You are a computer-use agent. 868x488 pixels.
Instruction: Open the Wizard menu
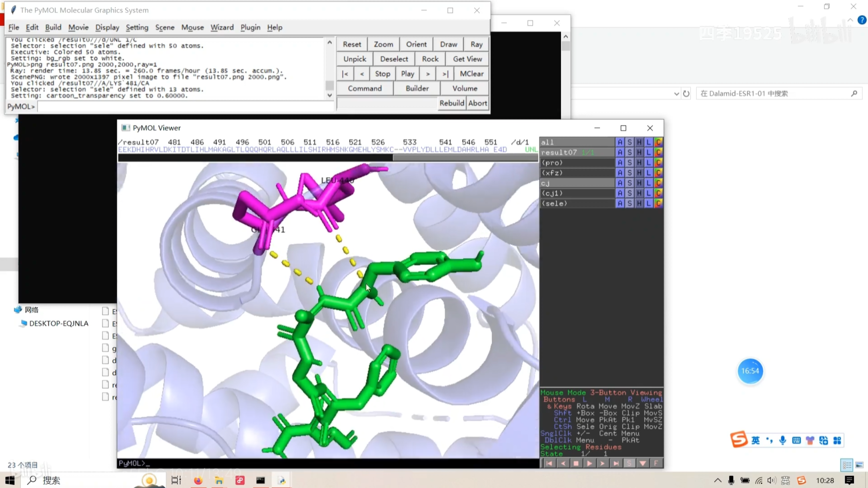coord(222,27)
